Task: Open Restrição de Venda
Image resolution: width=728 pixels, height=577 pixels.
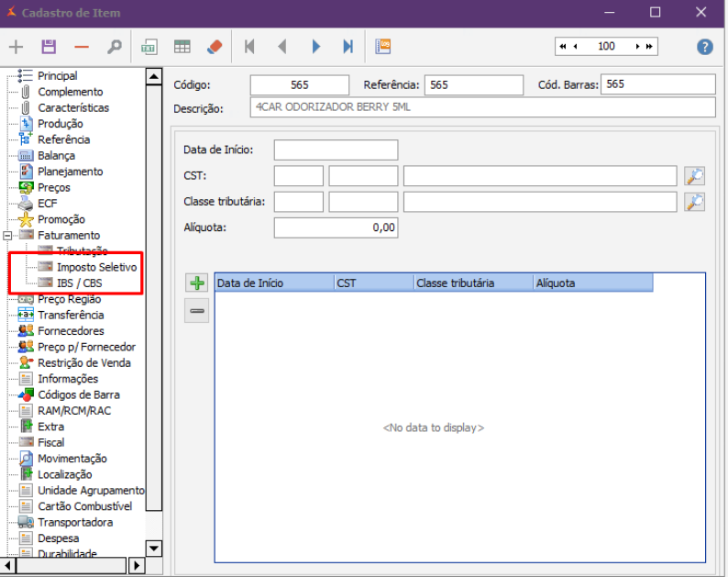Action: point(84,363)
